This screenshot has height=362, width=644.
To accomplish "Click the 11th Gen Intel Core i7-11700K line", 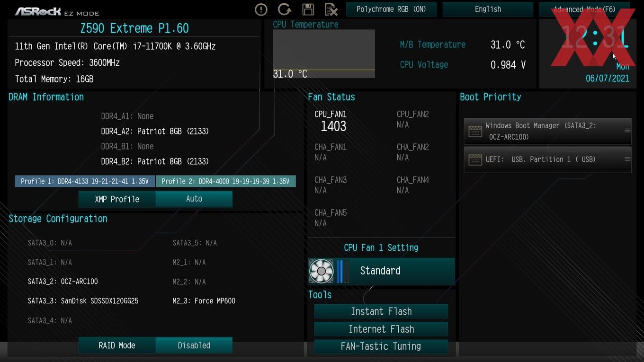I will [x=115, y=46].
